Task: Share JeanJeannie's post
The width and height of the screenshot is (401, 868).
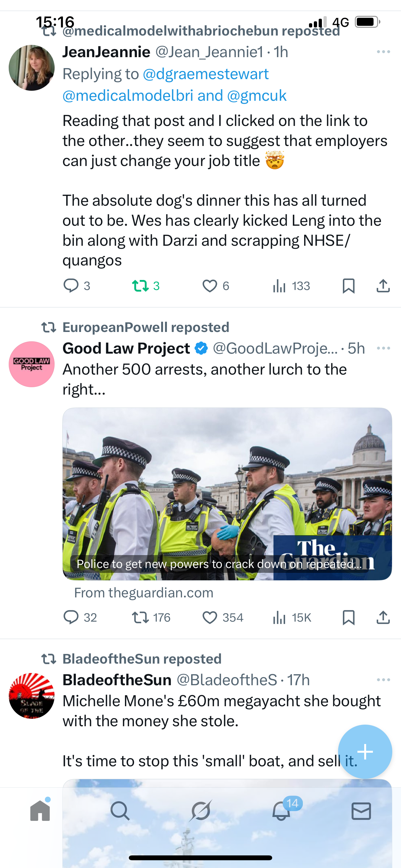Action: pyautogui.click(x=383, y=286)
